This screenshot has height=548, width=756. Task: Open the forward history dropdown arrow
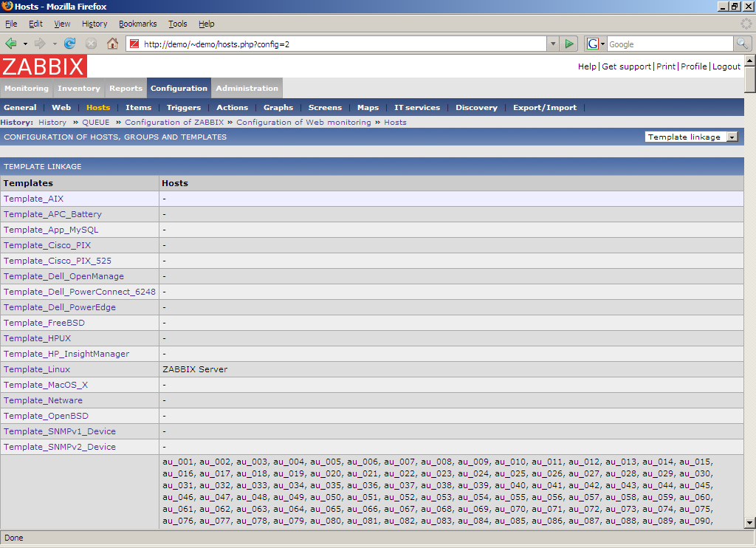coord(55,44)
